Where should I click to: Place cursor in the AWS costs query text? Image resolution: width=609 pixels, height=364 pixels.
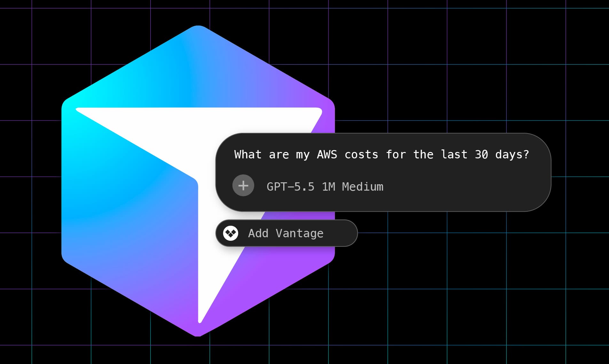click(381, 155)
